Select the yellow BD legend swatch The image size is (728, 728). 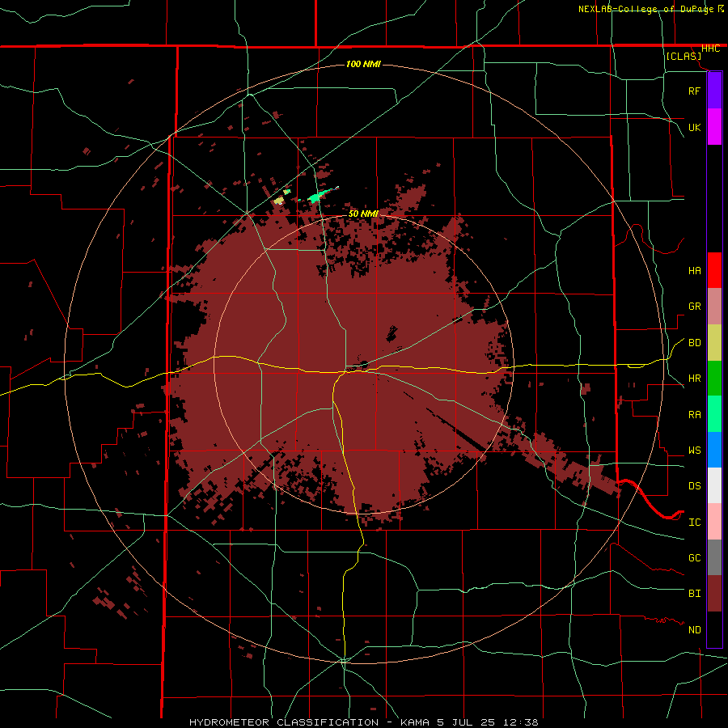point(714,343)
